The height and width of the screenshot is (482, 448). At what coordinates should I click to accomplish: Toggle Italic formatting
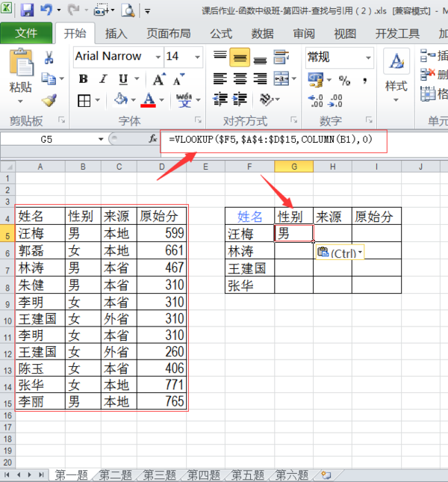pos(104,79)
